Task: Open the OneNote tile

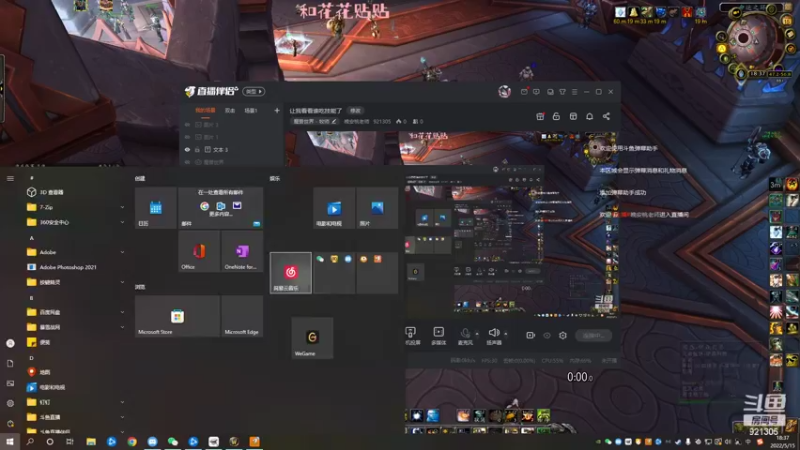Action: pyautogui.click(x=242, y=251)
